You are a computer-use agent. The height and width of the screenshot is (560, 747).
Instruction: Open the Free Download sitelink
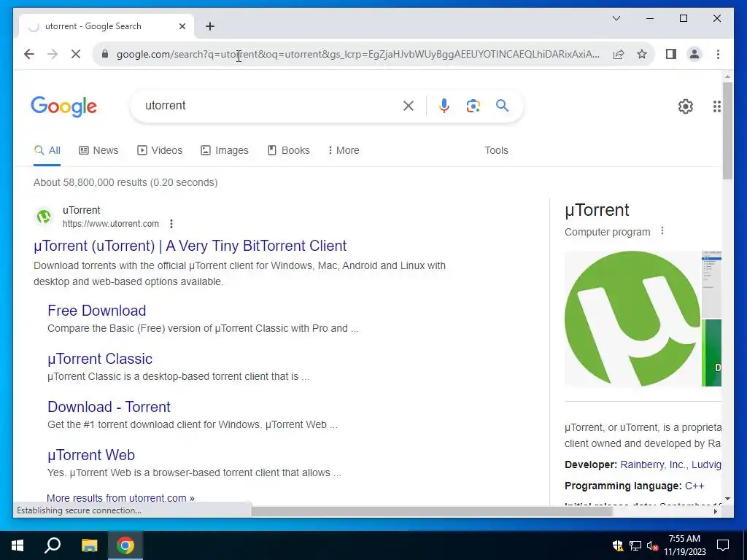(x=97, y=311)
